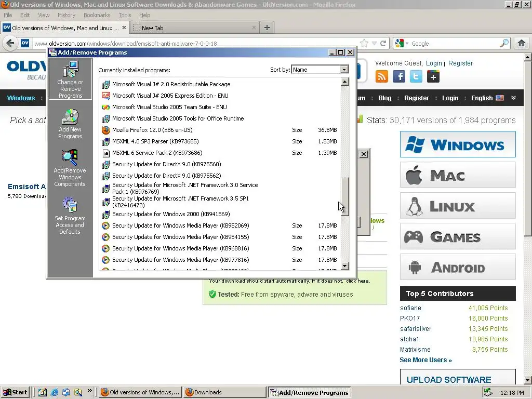Image resolution: width=532 pixels, height=399 pixels.
Task: Click the Windows Start button
Action: [x=15, y=392]
